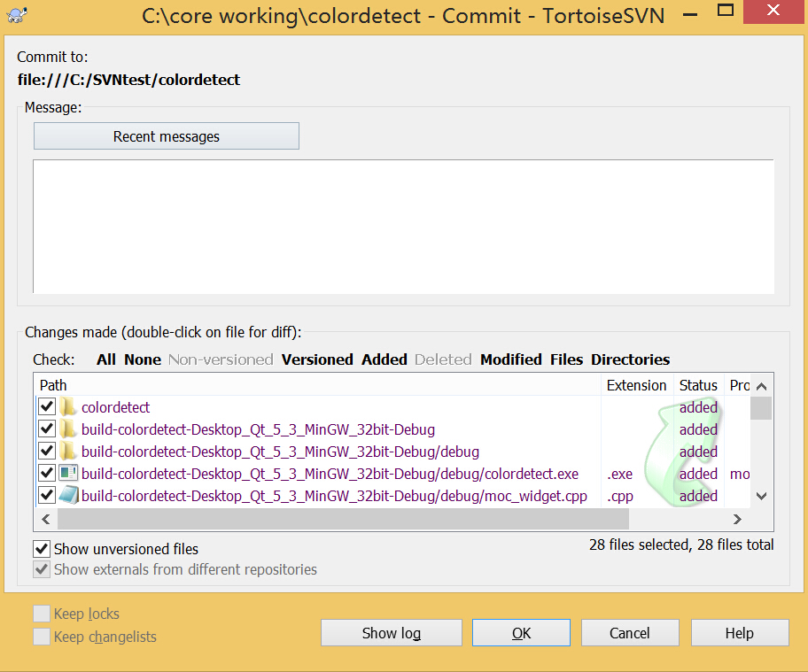
Task: Check Versioned files link
Action: coord(317,359)
